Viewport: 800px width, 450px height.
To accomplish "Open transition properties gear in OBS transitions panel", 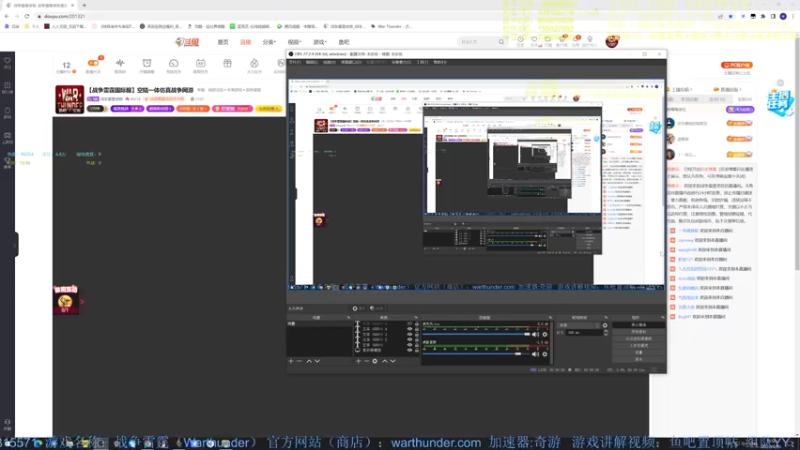I will (x=605, y=326).
